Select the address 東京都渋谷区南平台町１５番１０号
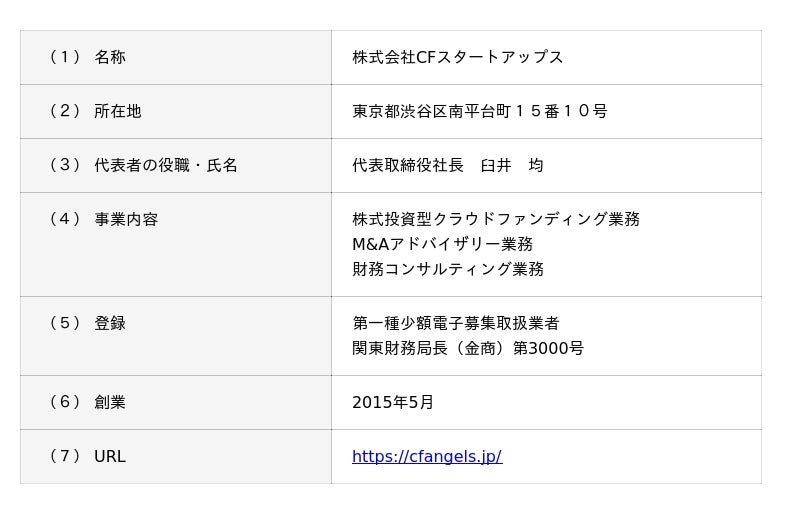Image resolution: width=800 pixels, height=514 pixels. pos(479,111)
